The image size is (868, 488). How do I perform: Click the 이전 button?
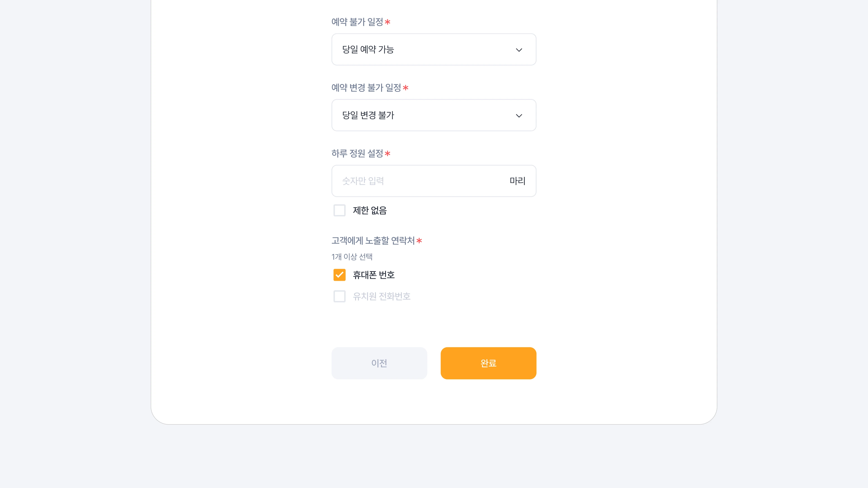tap(379, 363)
